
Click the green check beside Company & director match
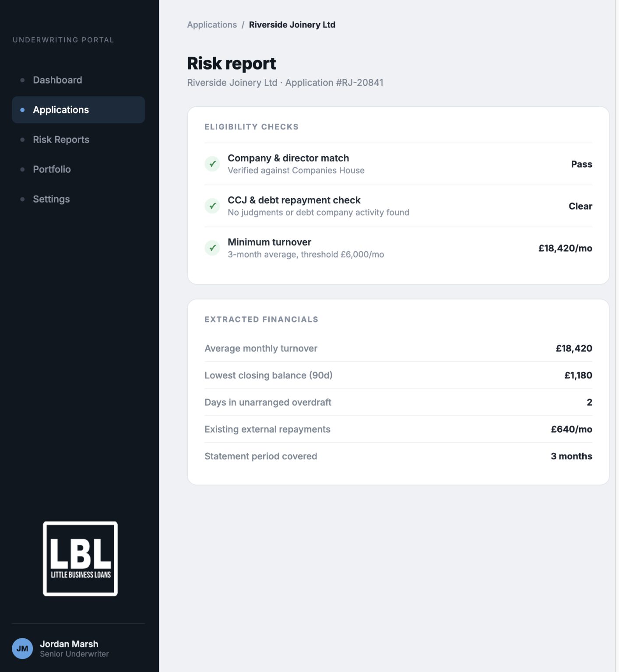click(212, 164)
